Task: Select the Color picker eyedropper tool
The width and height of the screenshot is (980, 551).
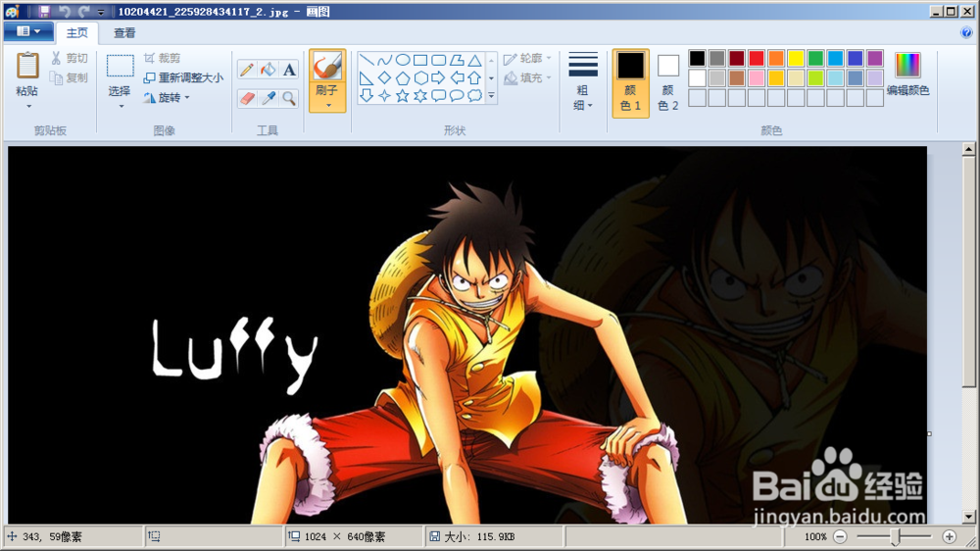Action: [x=269, y=98]
